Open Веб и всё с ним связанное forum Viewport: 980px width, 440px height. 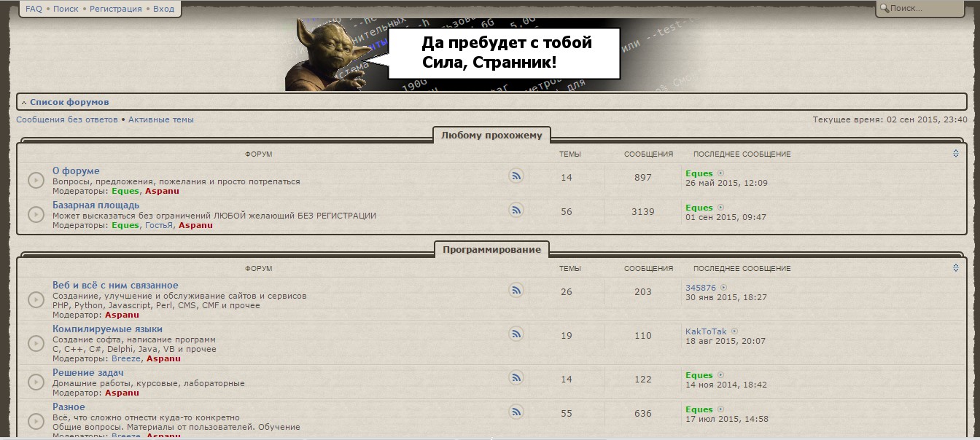coord(115,286)
